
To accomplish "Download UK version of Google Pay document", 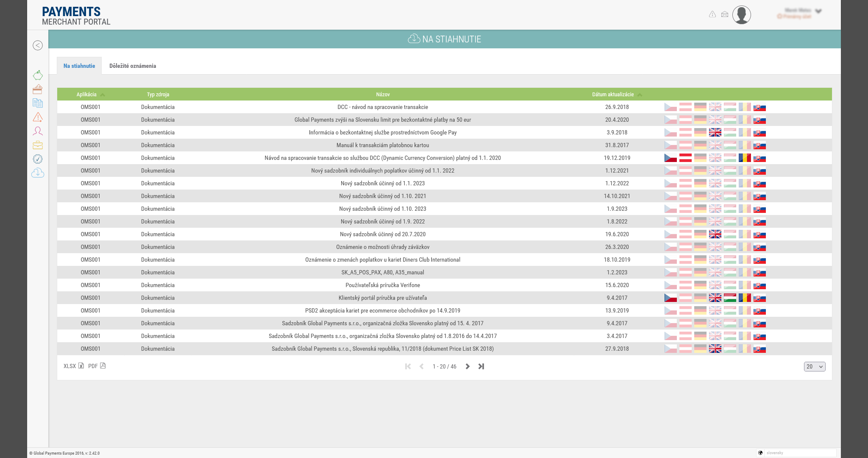I will click(715, 133).
